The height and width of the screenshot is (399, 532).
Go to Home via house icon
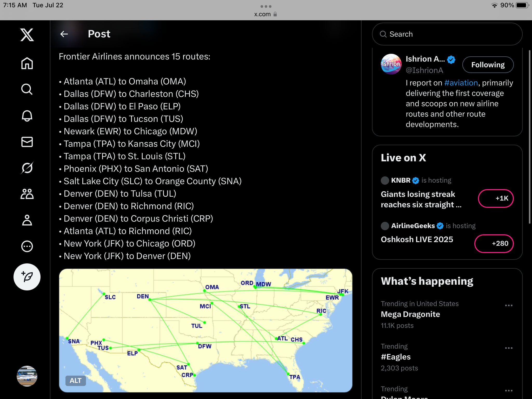27,63
